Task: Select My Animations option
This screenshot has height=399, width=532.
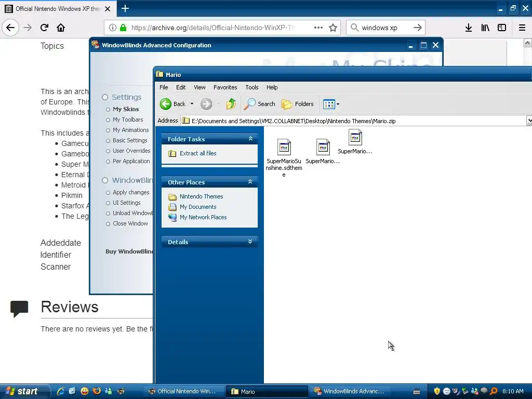Action: 127,130
